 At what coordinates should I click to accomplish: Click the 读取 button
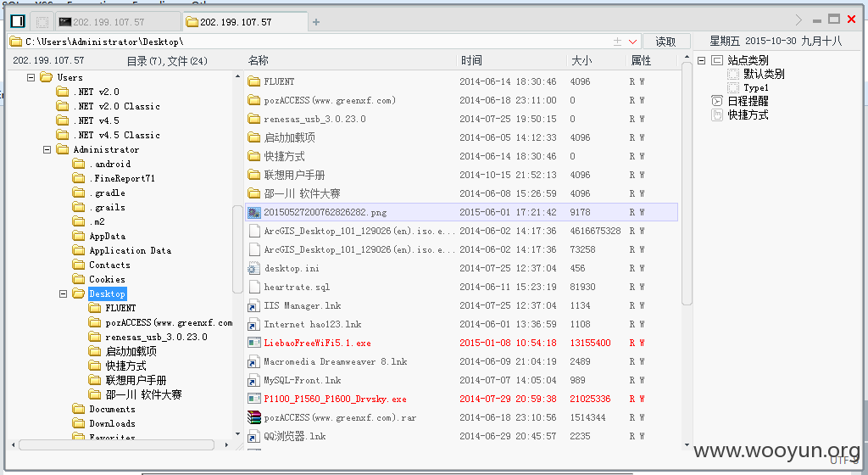[x=666, y=42]
